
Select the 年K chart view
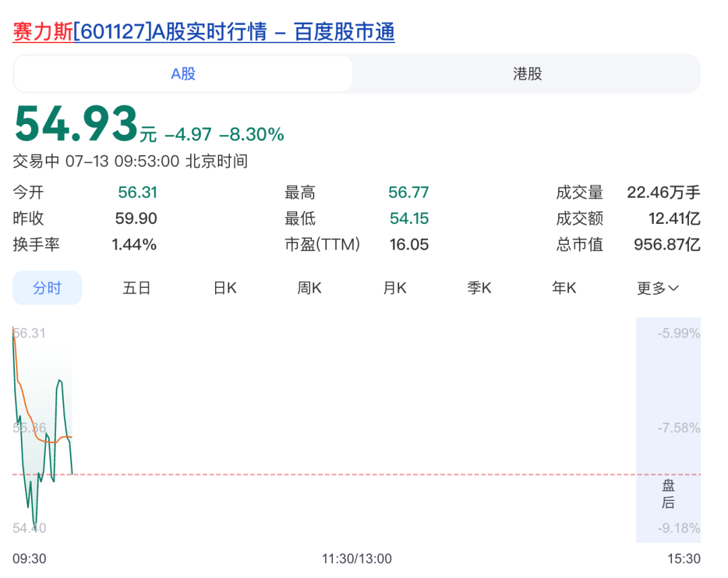[x=564, y=288]
